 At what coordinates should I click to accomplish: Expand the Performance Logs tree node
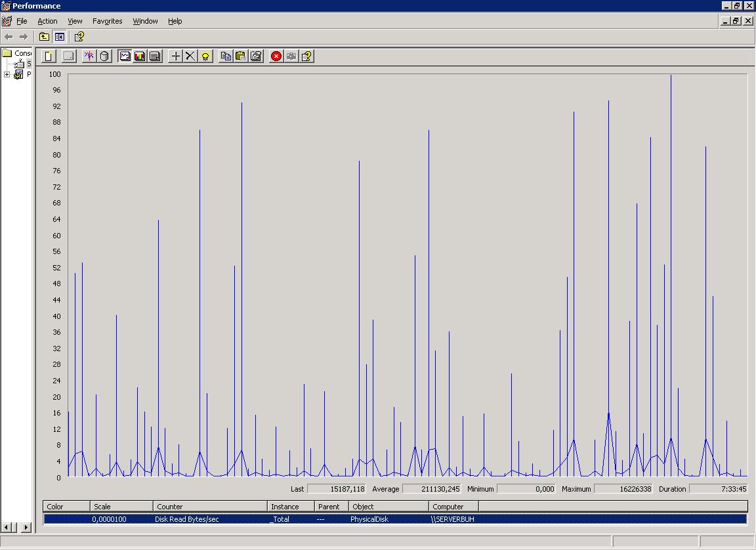point(7,75)
